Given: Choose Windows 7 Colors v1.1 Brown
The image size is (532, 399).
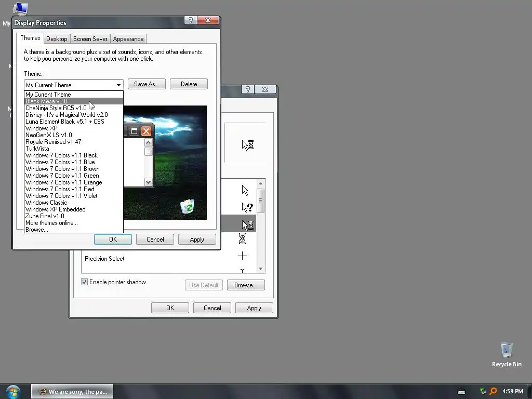Looking at the screenshot, I should point(74,169).
